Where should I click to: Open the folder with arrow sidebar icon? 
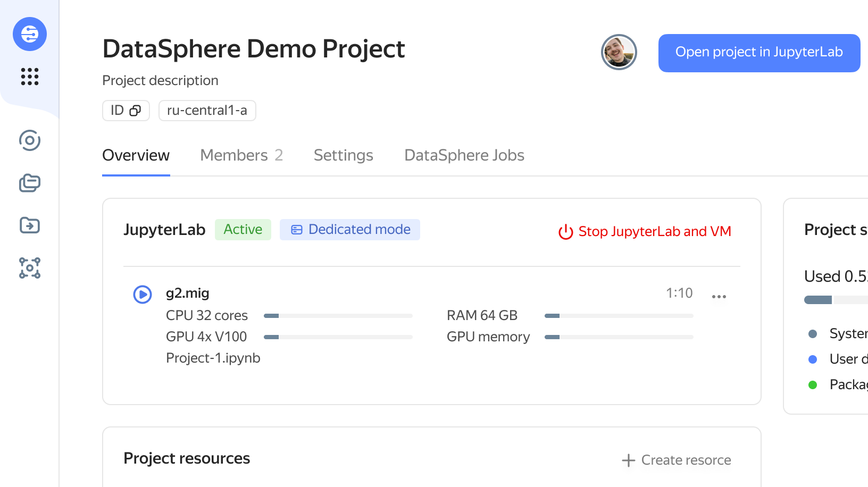coord(30,225)
